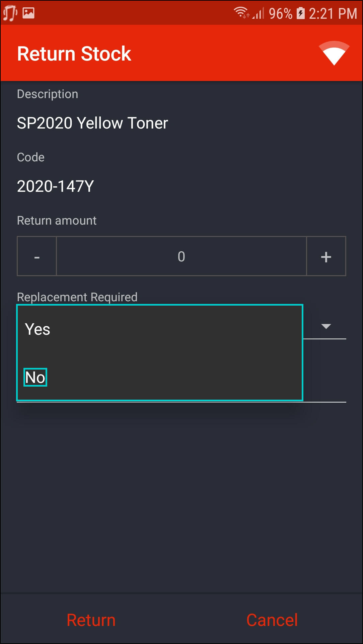Tap the 2020-147Y code value

(x=55, y=186)
